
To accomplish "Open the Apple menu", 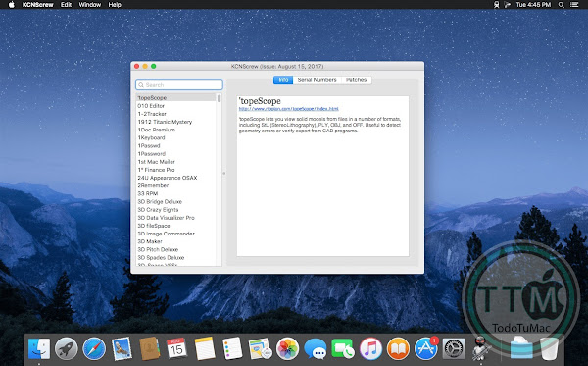I will (x=11, y=5).
